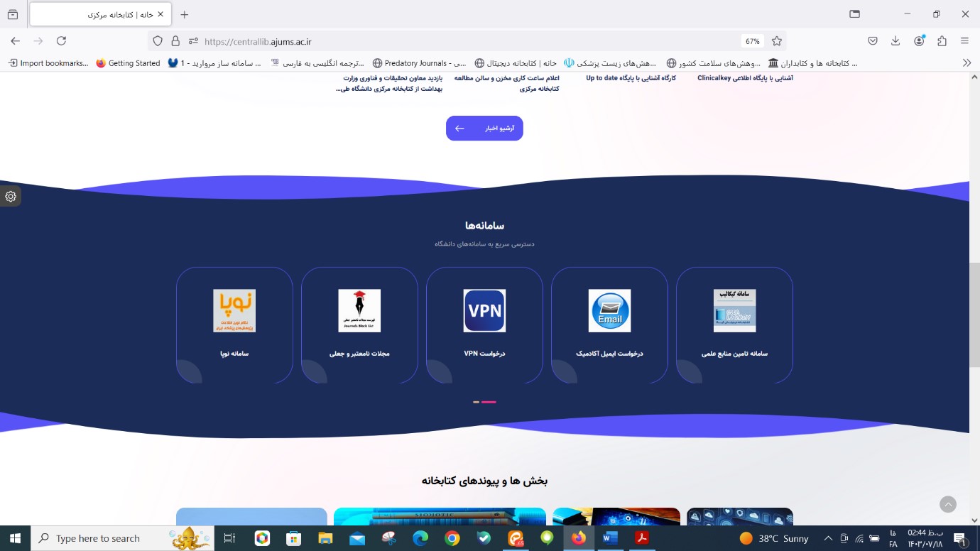Viewport: 980px width, 551px height.
Task: Click the آرشیو اخبار news archive button
Action: (484, 129)
